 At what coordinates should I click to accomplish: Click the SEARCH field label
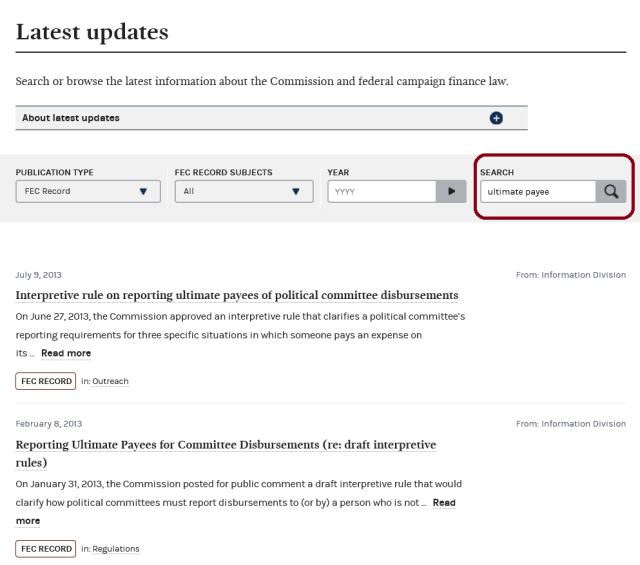coord(497,172)
